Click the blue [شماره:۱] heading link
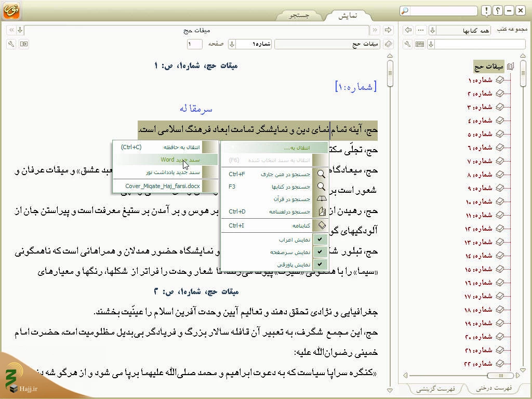Viewport: 532px width, 399px height. (x=356, y=87)
